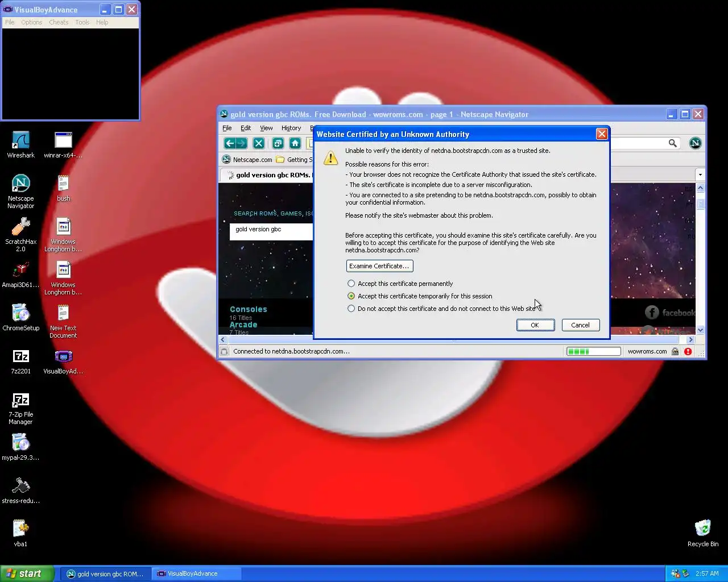The height and width of the screenshot is (582, 728).
Task: Click the Netscape N throbber logo
Action: 695,143
